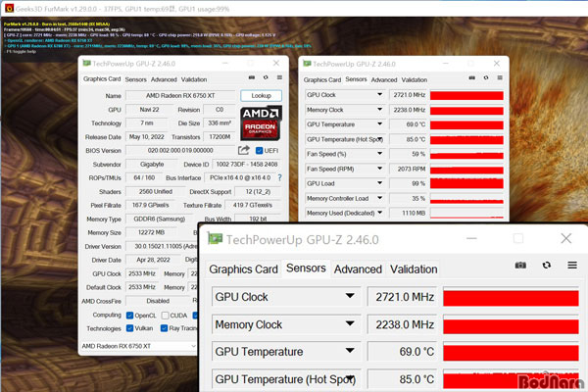This screenshot has height=392, width=588.
Task: Open Fan Speed (%) sensor dropdown
Action: click(379, 154)
